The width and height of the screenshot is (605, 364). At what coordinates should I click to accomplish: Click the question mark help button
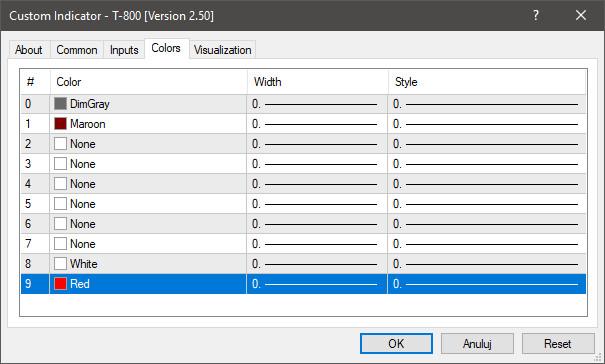click(x=536, y=15)
